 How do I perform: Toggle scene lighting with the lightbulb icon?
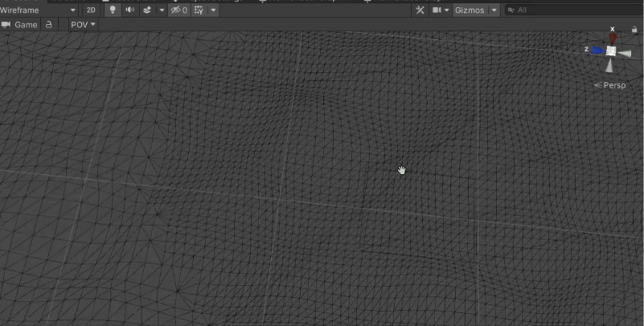tap(113, 10)
